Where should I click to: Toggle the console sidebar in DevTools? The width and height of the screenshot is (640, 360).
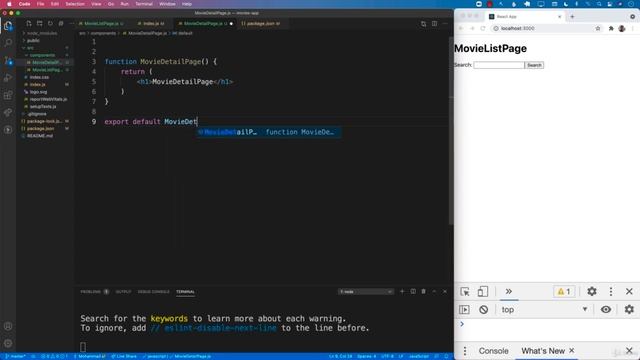tap(464, 309)
